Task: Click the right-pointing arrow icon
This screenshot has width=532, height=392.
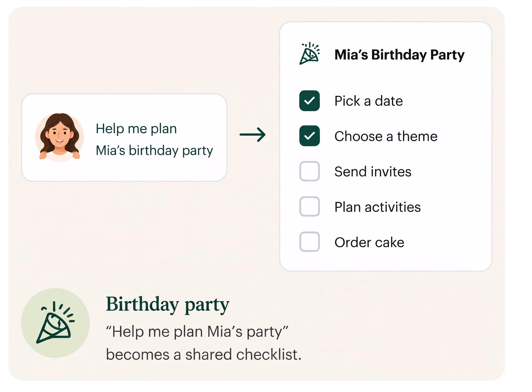Action: [x=252, y=135]
